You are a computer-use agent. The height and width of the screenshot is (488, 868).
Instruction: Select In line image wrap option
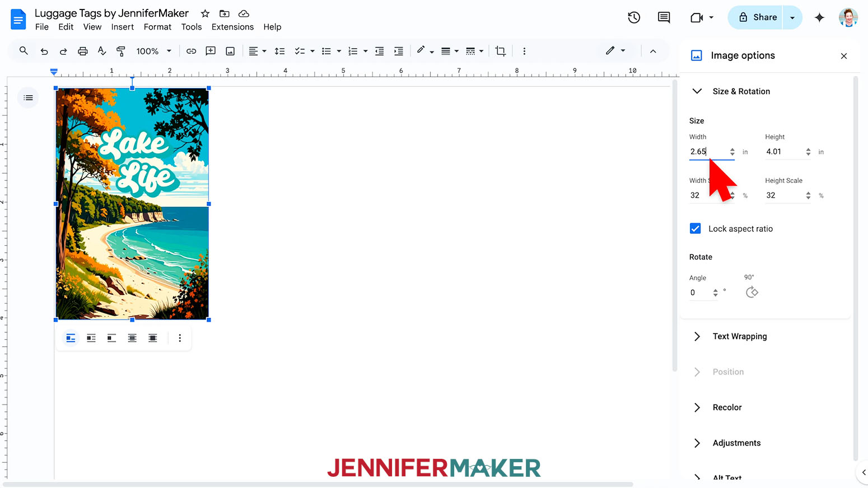tap(71, 338)
